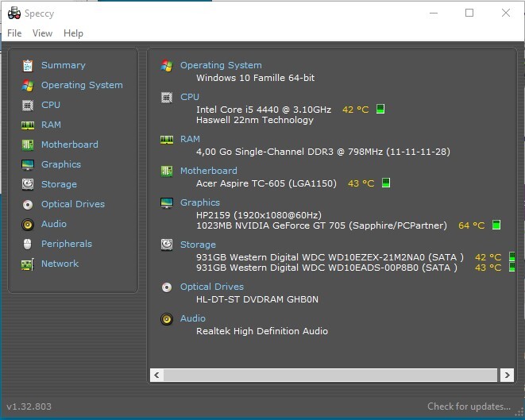Viewport: 525px width, 420px height.
Task: Open the RAM section from sidebar
Action: 51,125
